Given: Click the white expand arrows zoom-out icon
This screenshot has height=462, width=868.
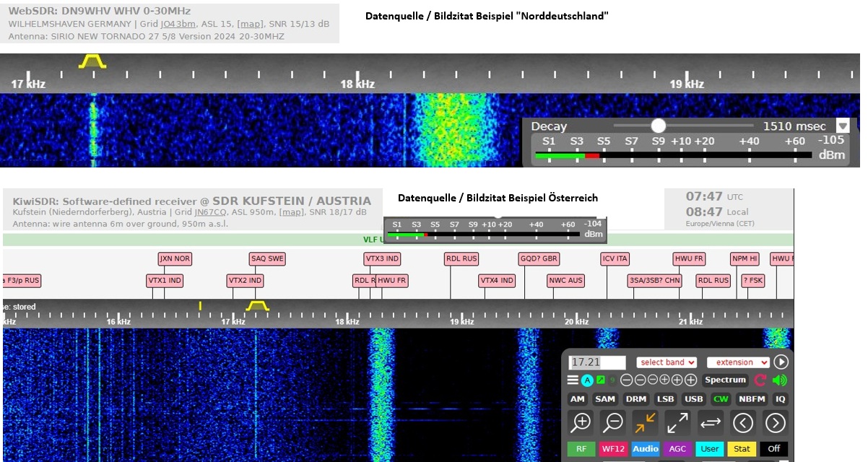Looking at the screenshot, I should pos(677,422).
